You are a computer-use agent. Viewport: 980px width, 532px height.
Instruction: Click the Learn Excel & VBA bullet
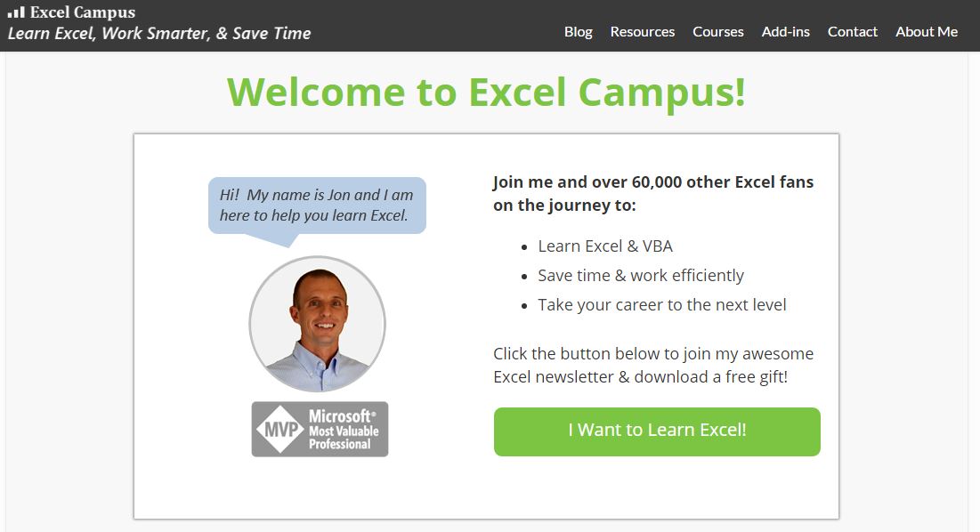tap(605, 246)
